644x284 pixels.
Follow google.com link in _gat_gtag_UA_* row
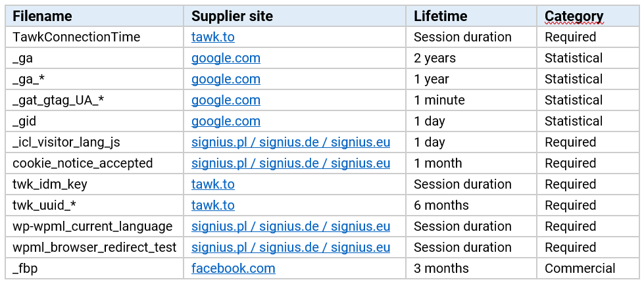coord(226,101)
